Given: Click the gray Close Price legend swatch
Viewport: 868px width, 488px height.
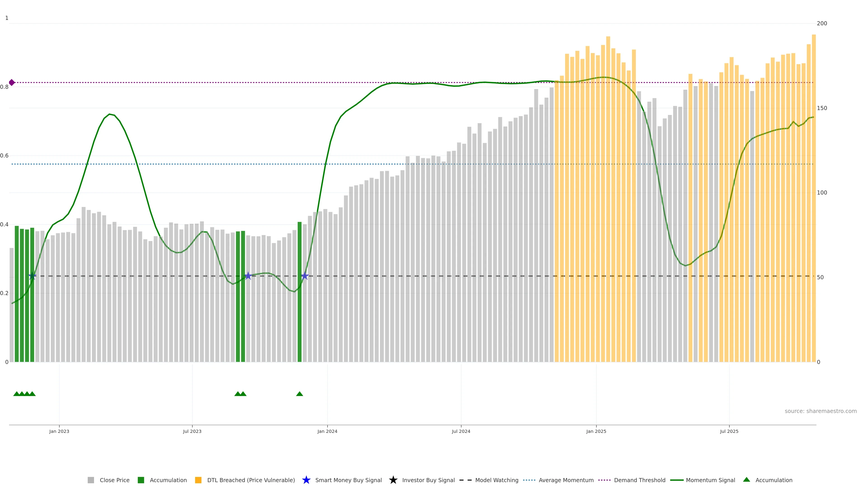Looking at the screenshot, I should pyautogui.click(x=91, y=480).
